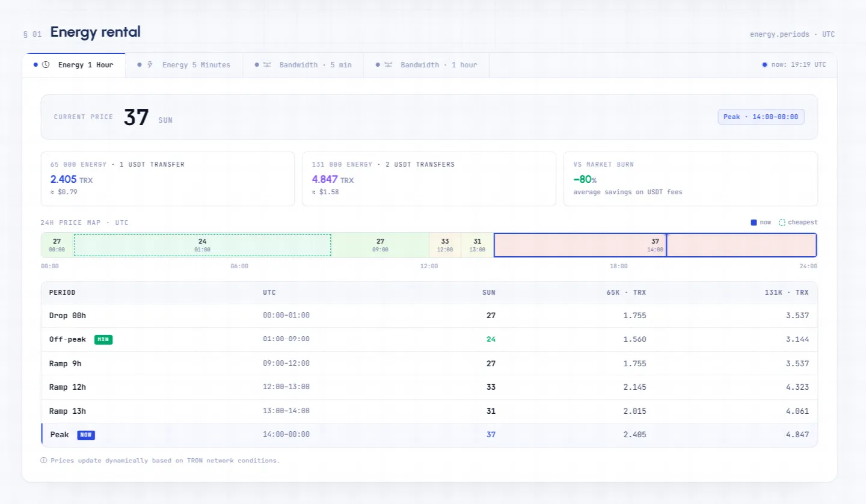This screenshot has width=866, height=504.
Task: Click the blue 'now' legend swatch
Action: pos(754,223)
